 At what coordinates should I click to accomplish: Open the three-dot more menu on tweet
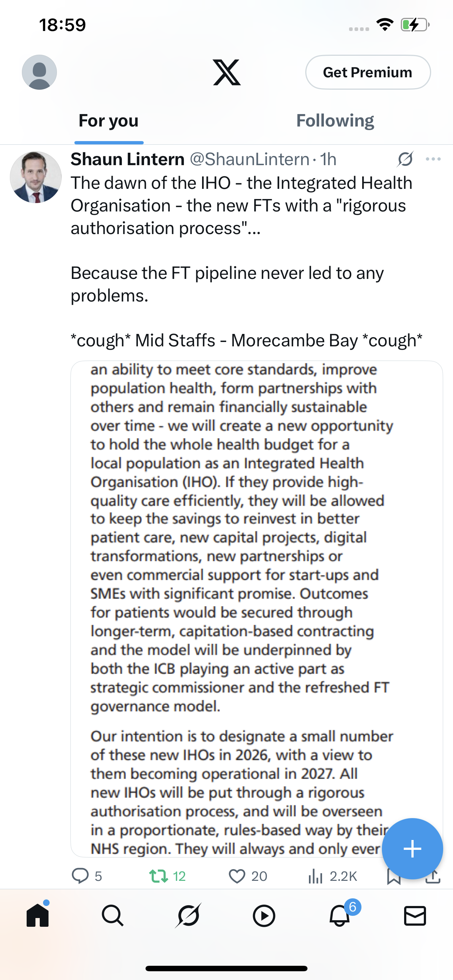[433, 159]
